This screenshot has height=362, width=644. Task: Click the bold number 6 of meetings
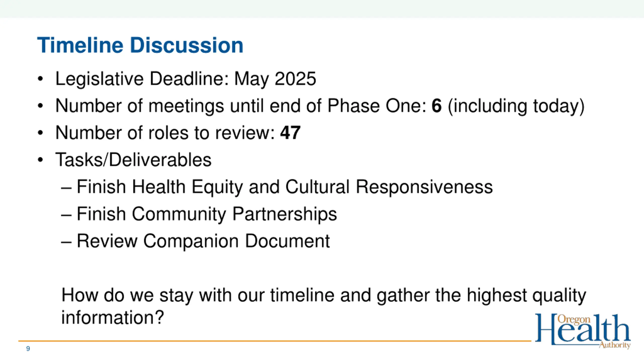point(437,106)
